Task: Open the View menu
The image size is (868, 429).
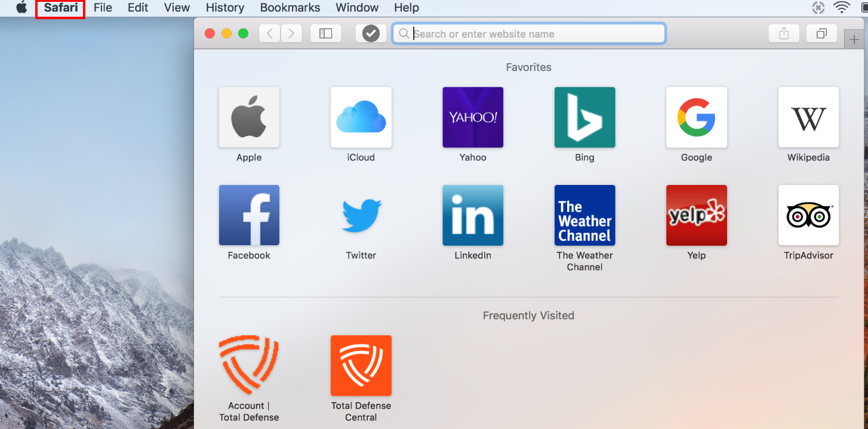Action: pos(177,8)
